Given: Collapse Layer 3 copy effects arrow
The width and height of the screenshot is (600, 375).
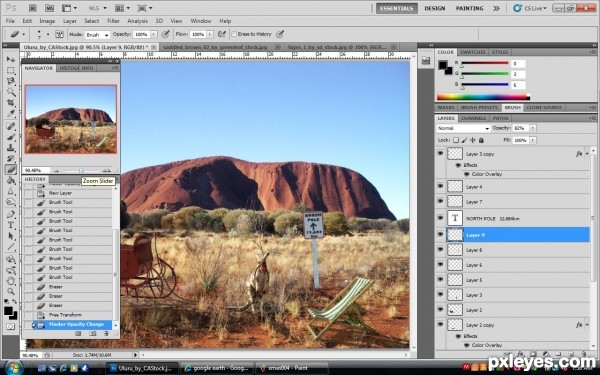Looking at the screenshot, I should 587,153.
